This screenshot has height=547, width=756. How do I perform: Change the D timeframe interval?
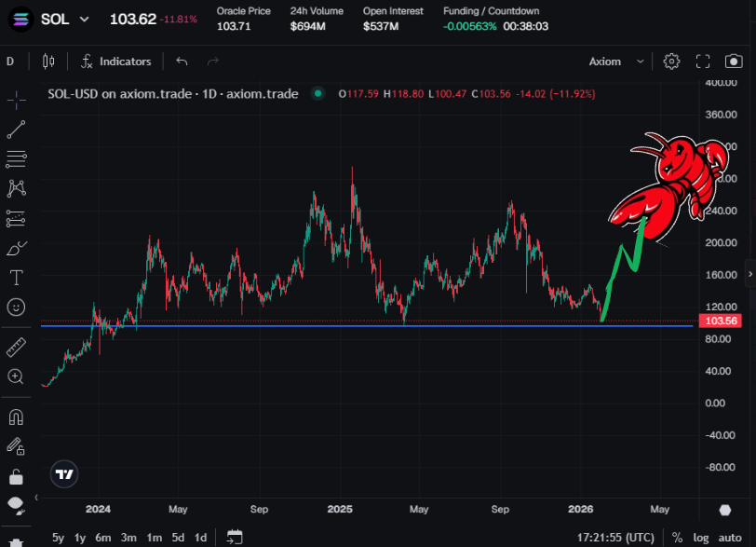point(10,62)
